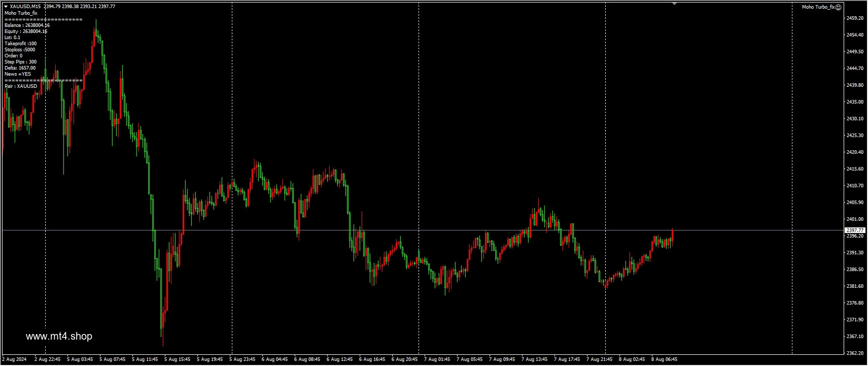868x366 pixels.
Task: Click the 5 Aug 07:45 time axis label
Action: click(x=113, y=360)
